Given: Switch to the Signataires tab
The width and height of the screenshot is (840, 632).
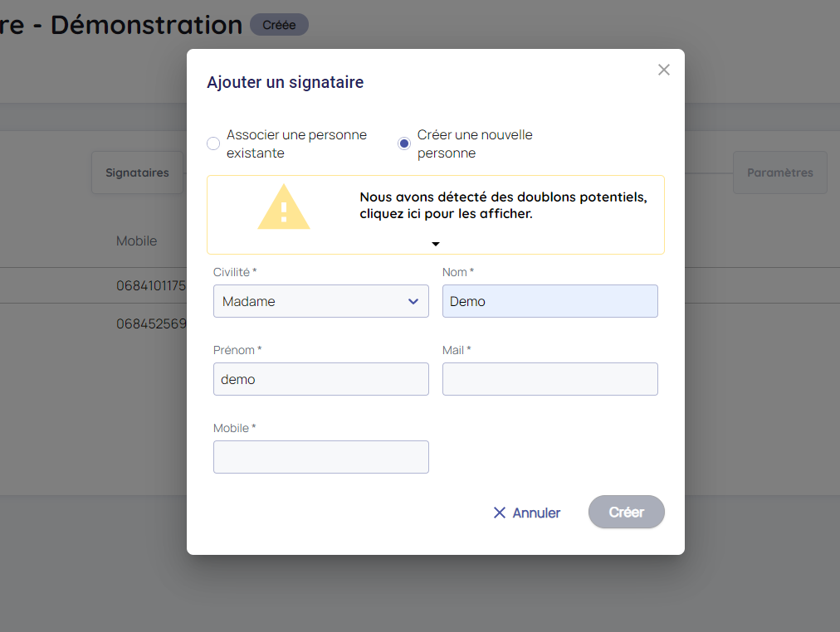Looking at the screenshot, I should point(137,173).
